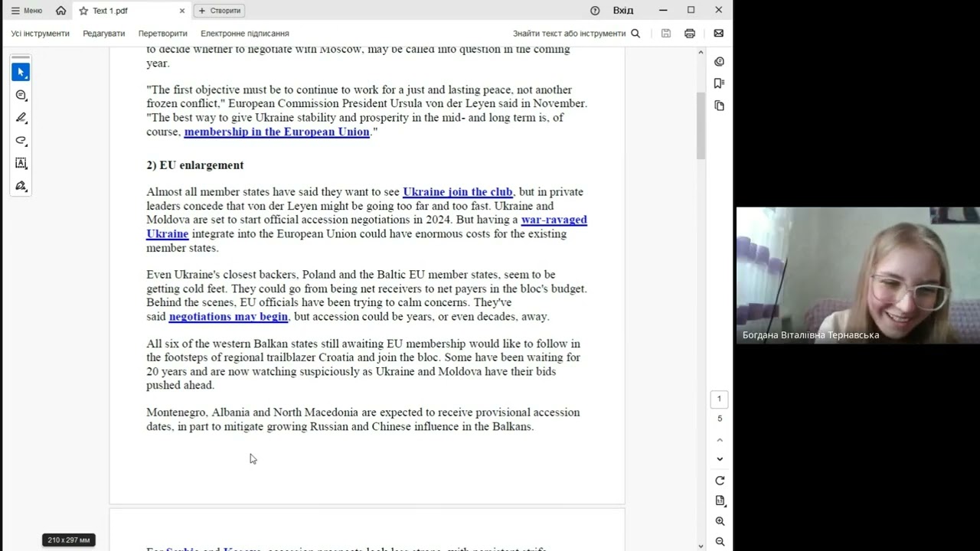
Task: Open Усі інструменти menu
Action: click(x=40, y=34)
